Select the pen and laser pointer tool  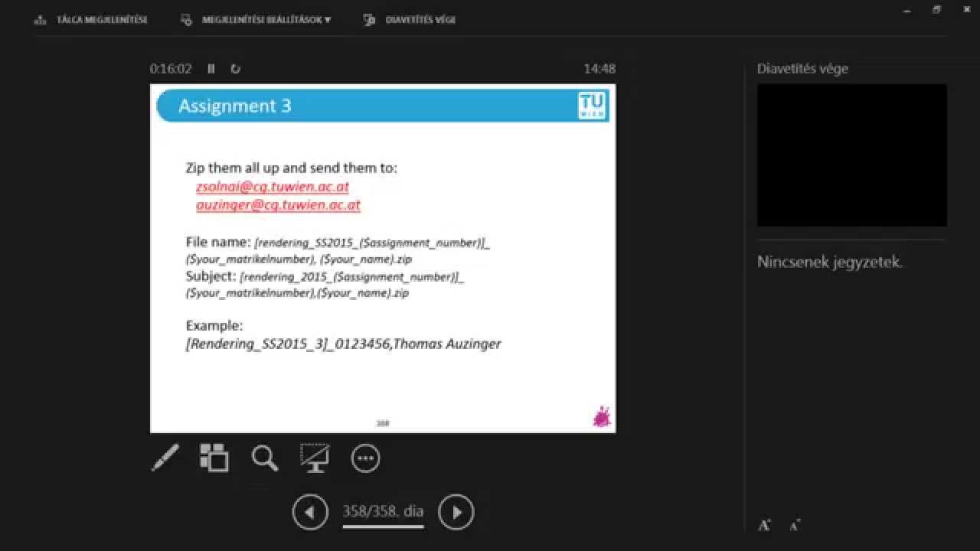pyautogui.click(x=165, y=458)
